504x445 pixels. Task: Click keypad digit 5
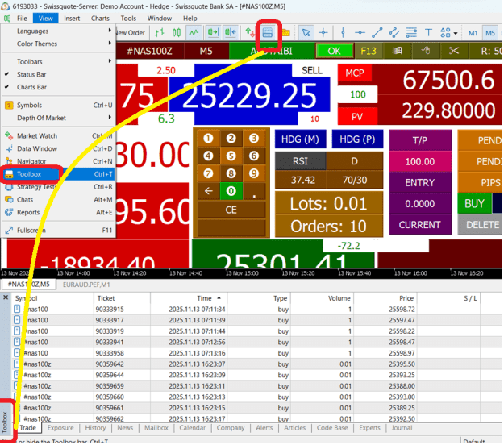pyautogui.click(x=231, y=156)
